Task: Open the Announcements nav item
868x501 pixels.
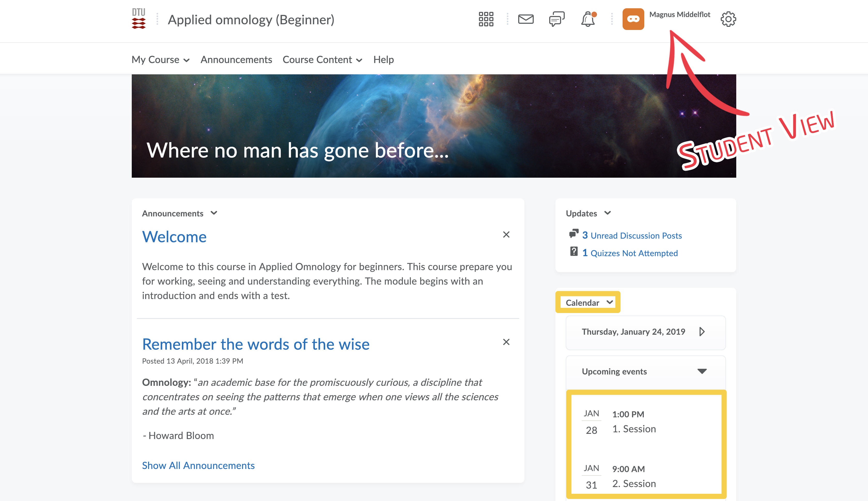Action: [x=236, y=60]
